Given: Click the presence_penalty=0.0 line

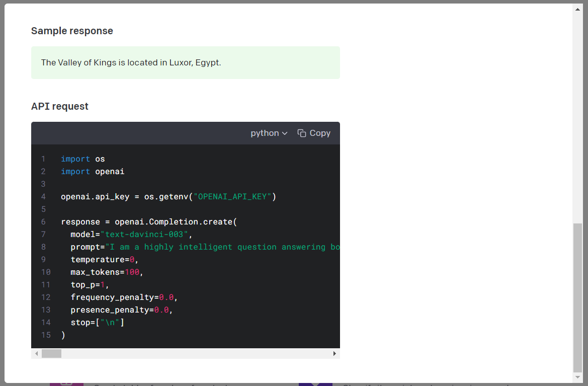Looking at the screenshot, I should 122,310.
